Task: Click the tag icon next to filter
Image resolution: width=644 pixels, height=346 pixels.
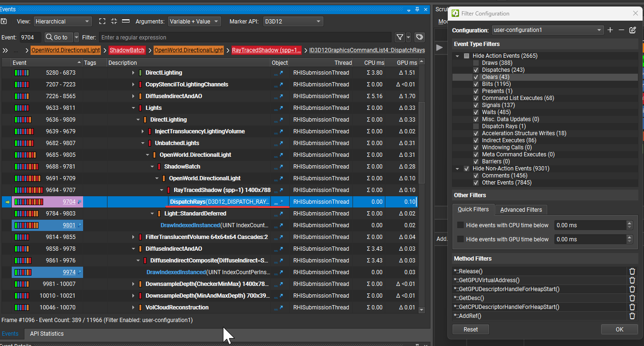Action: point(420,37)
